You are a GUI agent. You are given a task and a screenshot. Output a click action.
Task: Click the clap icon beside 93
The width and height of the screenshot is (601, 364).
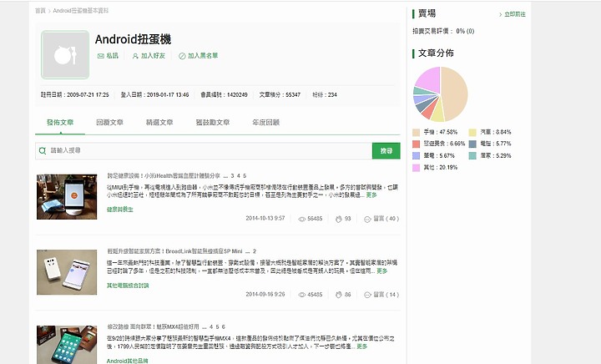pos(338,219)
